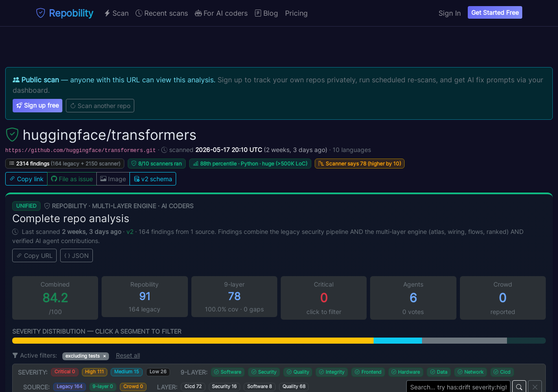Open the Pricing page
The width and height of the screenshot is (558, 392).
[296, 13]
